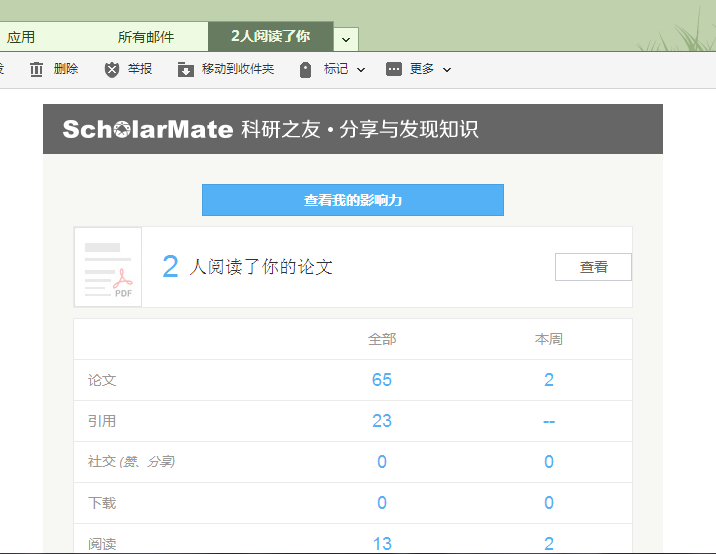The image size is (716, 554).
Task: Click this week's social count 0
Action: pyautogui.click(x=549, y=462)
